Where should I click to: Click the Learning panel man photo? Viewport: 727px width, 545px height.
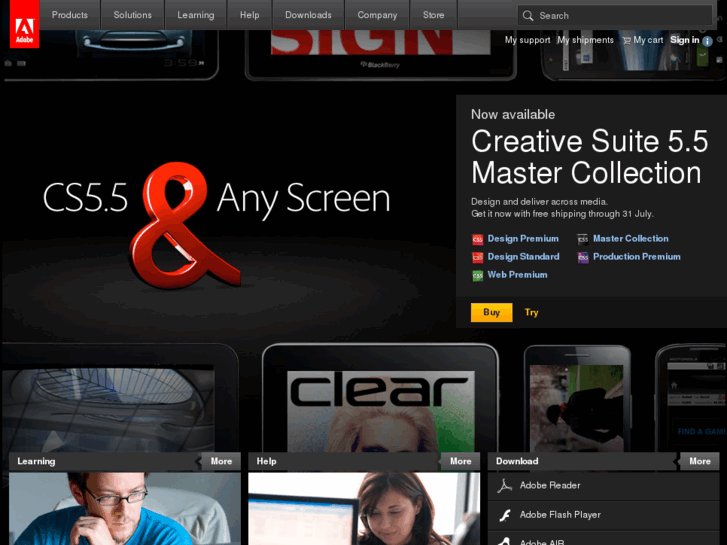pos(125,508)
